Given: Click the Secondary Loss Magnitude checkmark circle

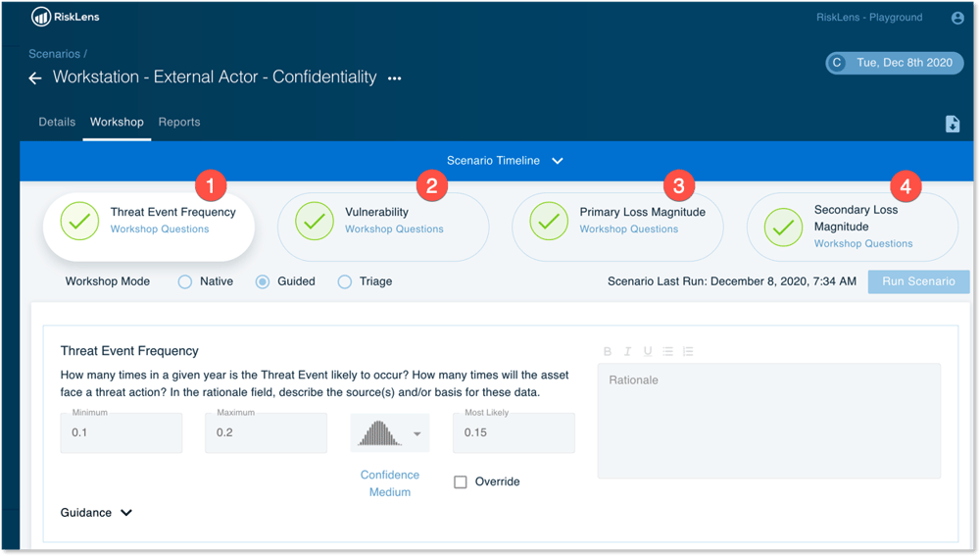Looking at the screenshot, I should tap(783, 227).
